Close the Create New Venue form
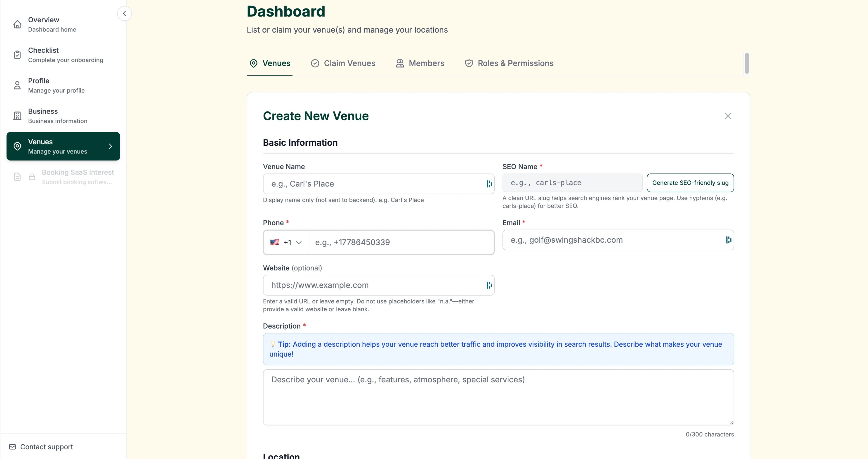868x459 pixels. 728,116
